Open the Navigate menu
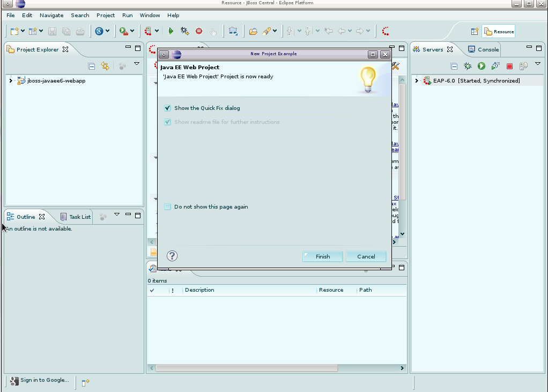This screenshot has height=392, width=548. [51, 16]
